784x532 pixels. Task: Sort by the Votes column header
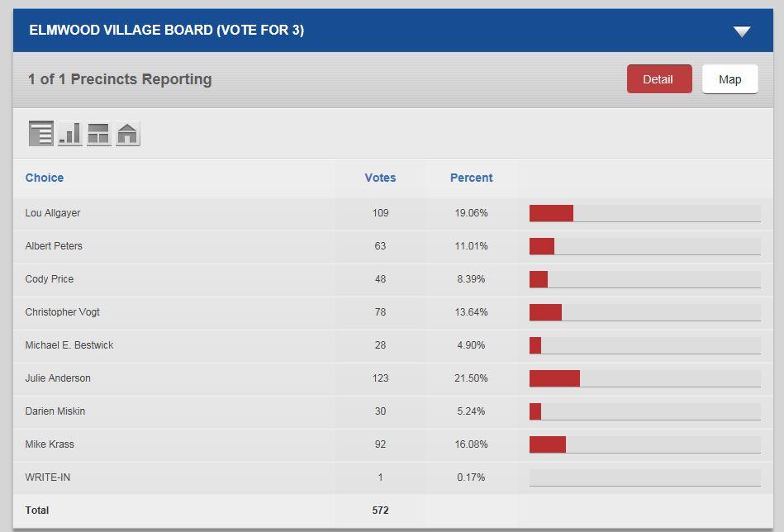tap(380, 178)
